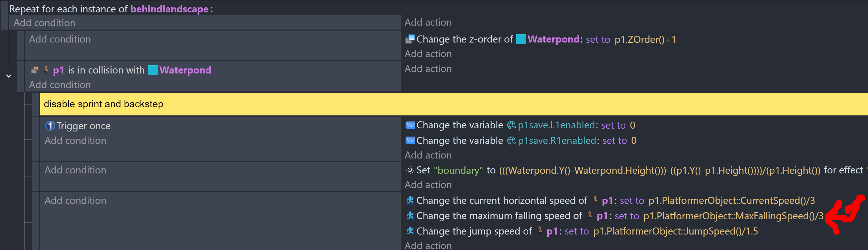Image resolution: width=868 pixels, height=250 pixels.
Task: Click the p1save.L1enabled variable name
Action: pyautogui.click(x=556, y=125)
